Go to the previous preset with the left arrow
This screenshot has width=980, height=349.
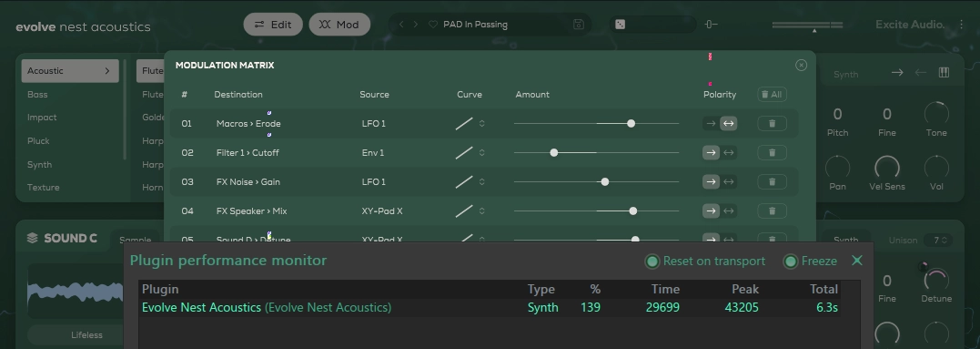(x=401, y=25)
